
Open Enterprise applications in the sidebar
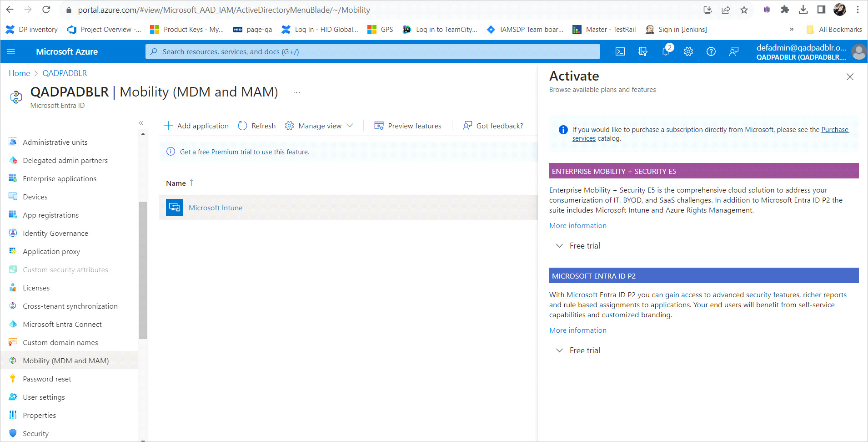60,178
